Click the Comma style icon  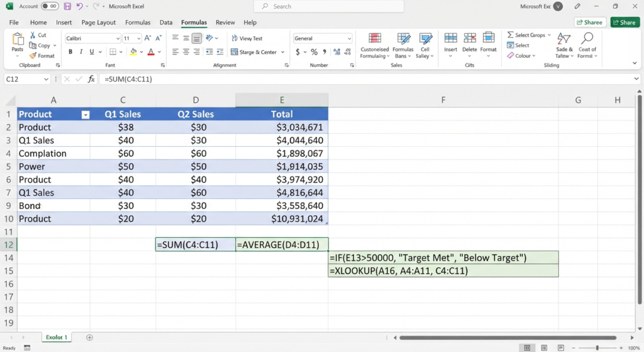coord(325,52)
